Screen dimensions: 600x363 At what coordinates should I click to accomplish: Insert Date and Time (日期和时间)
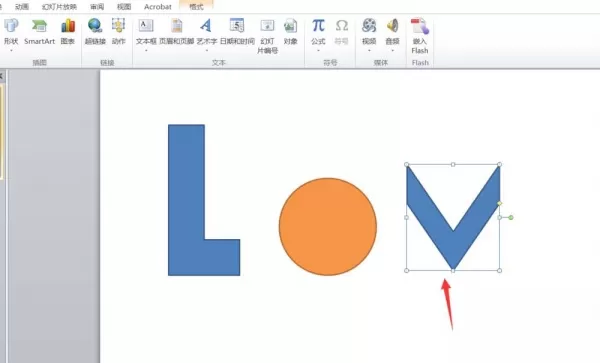(x=237, y=32)
